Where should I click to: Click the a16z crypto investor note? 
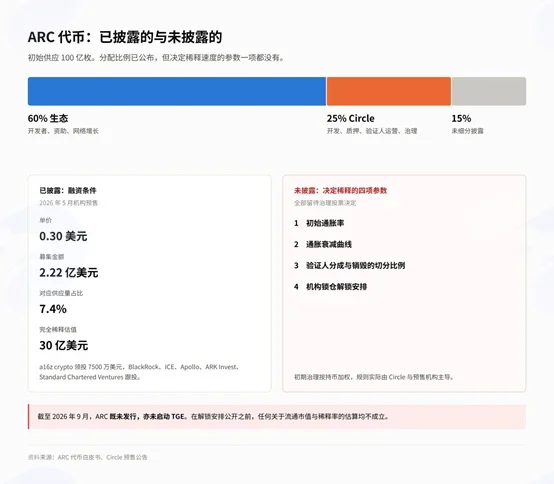(x=140, y=372)
